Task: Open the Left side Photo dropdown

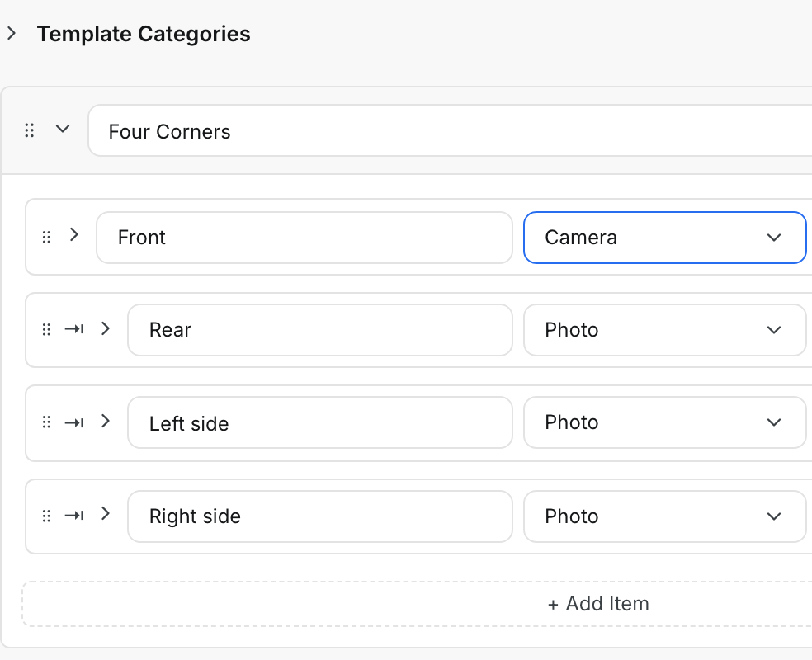Action: click(x=665, y=423)
